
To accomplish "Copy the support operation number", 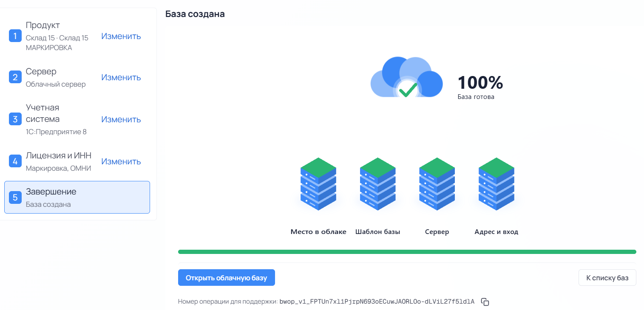I will pyautogui.click(x=485, y=302).
